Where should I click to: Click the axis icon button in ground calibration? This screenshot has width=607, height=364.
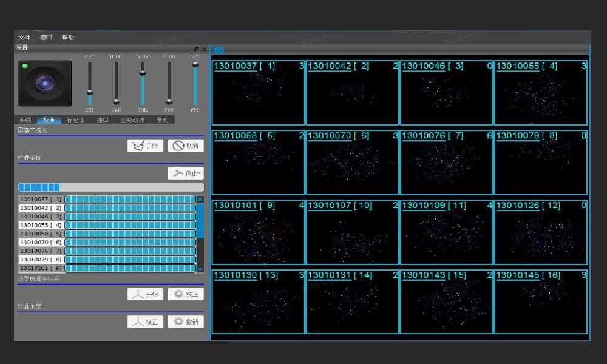(145, 322)
